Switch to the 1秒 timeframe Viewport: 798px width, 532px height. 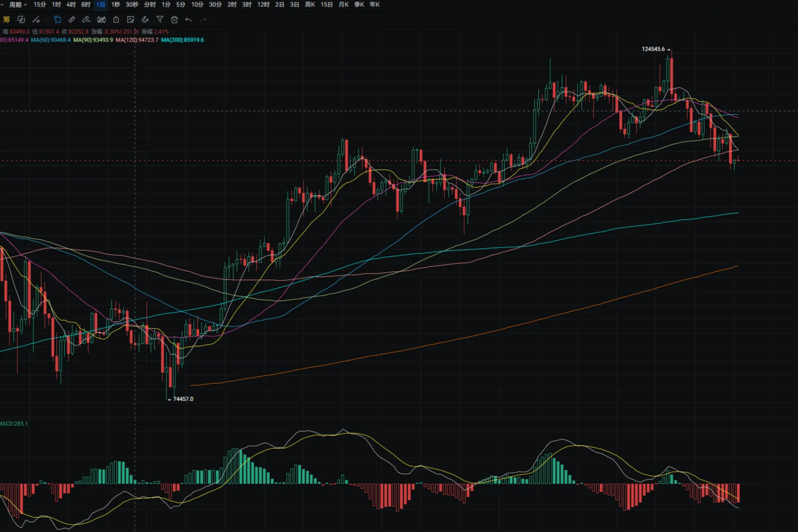pos(115,5)
